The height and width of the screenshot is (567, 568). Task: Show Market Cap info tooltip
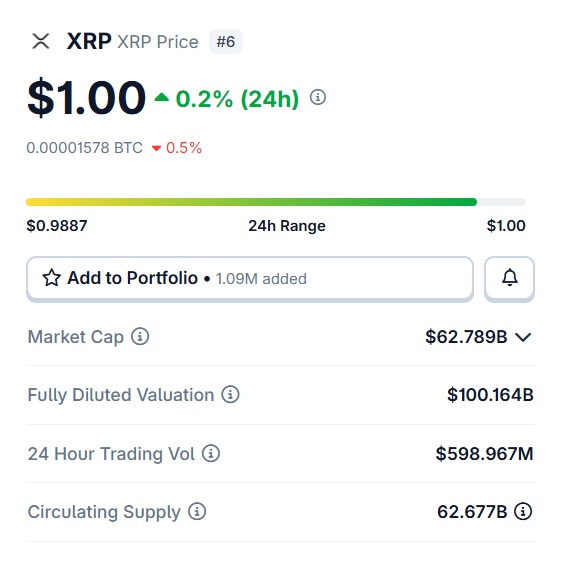coord(140,336)
